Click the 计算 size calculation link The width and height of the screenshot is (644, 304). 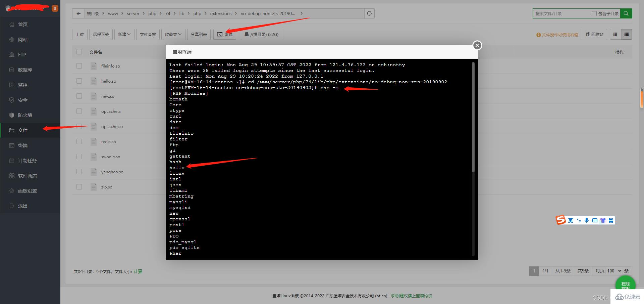pyautogui.click(x=138, y=271)
